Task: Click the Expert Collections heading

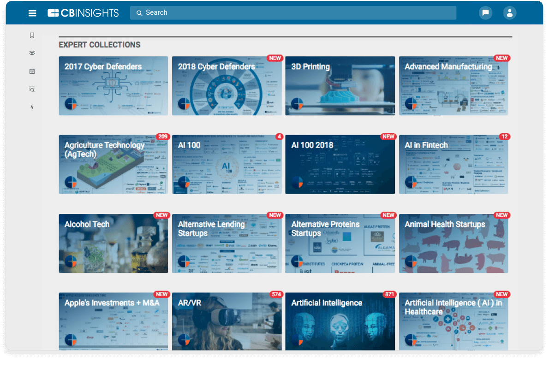Action: pos(100,45)
